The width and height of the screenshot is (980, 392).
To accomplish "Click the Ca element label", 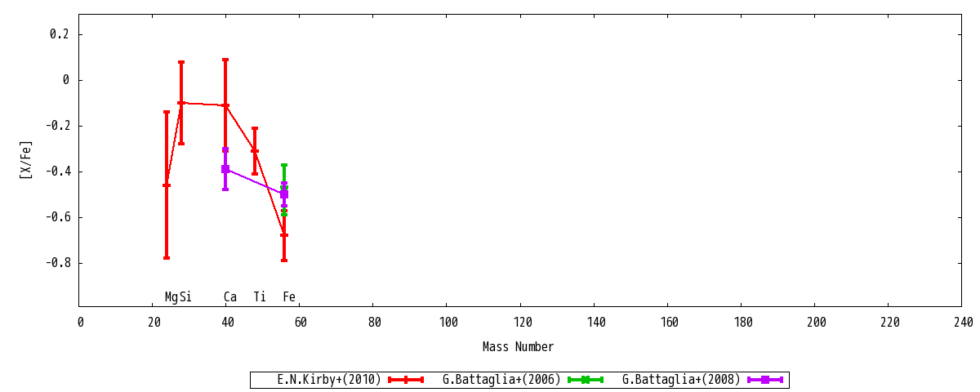I will point(230,297).
